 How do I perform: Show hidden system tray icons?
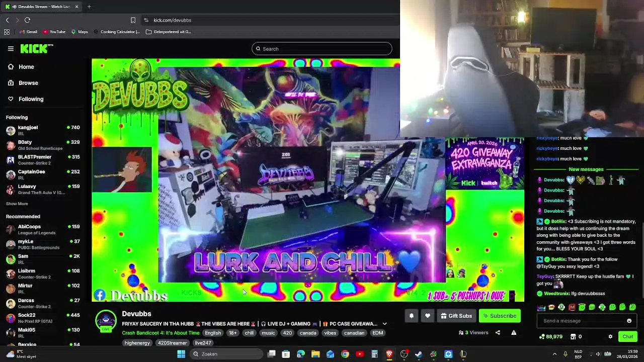tap(554, 354)
